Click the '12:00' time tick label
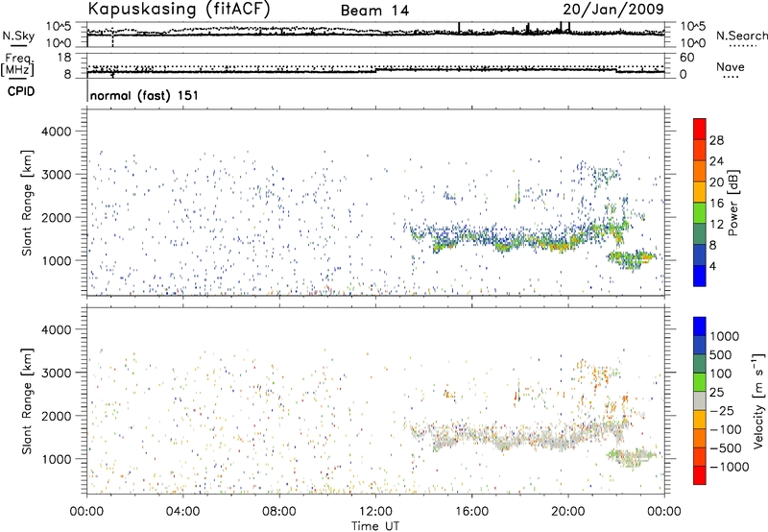The image size is (768, 532). click(375, 512)
